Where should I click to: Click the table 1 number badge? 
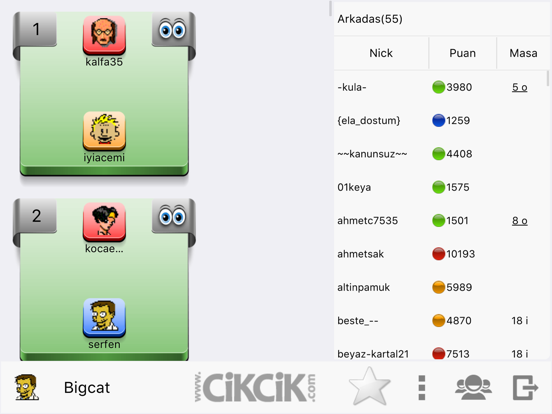coord(36,29)
